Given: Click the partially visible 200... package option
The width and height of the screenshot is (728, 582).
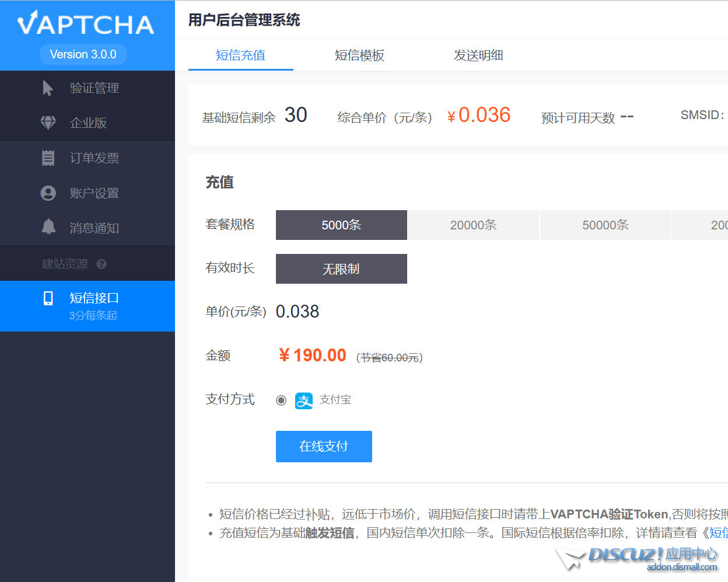Looking at the screenshot, I should pyautogui.click(x=713, y=225).
